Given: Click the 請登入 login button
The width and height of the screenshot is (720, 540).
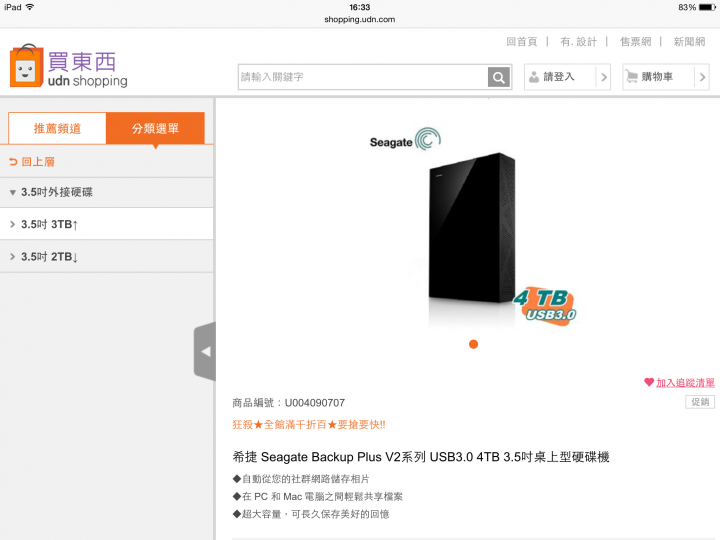Looking at the screenshot, I should pyautogui.click(x=567, y=77).
